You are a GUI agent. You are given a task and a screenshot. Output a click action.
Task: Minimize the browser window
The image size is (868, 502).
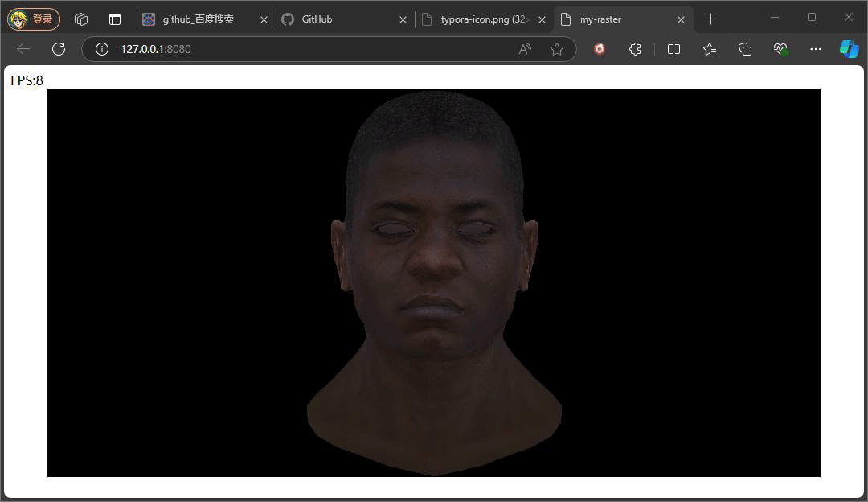[x=775, y=17]
